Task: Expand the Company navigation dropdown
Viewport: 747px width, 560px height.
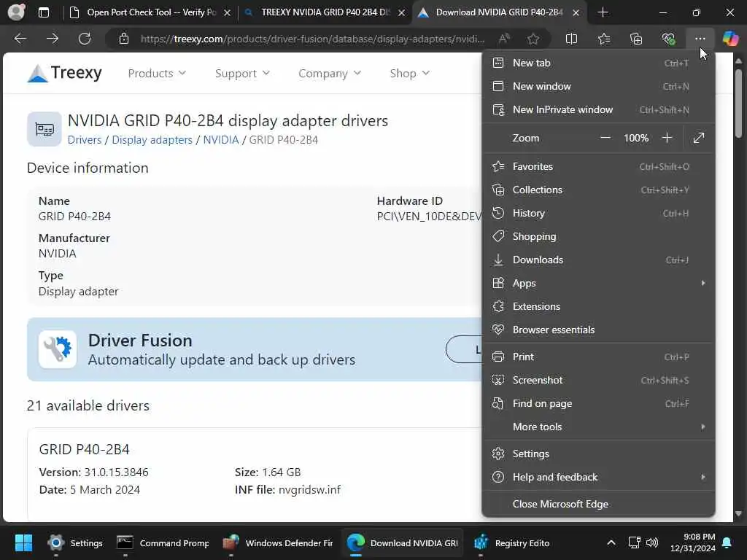Action: (x=329, y=74)
